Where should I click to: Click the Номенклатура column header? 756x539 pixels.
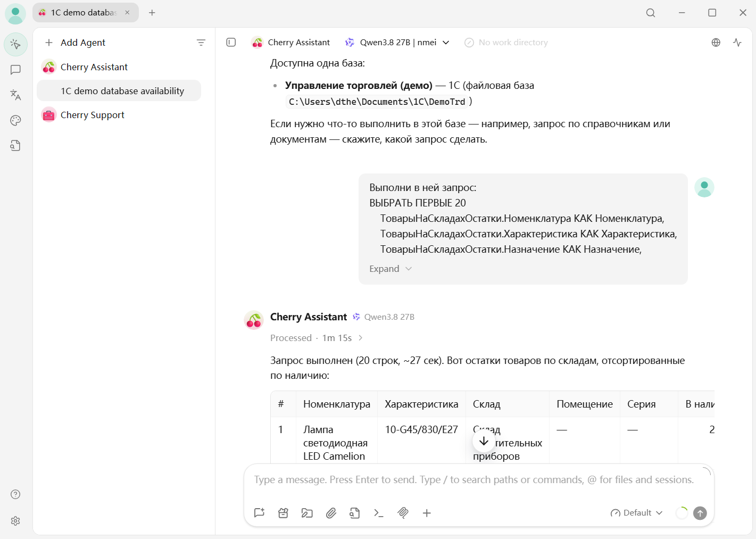(337, 404)
